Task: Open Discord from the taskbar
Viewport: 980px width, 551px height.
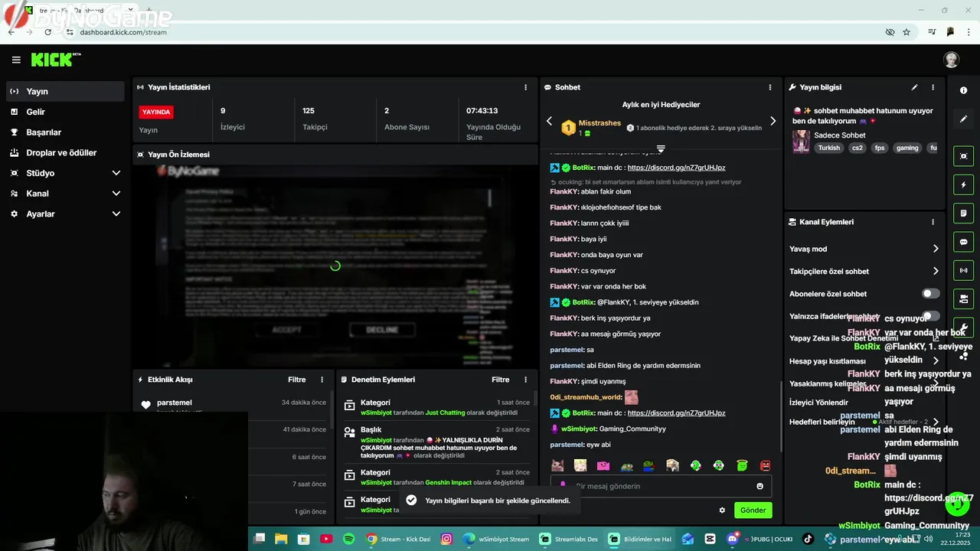Action: pos(732,539)
